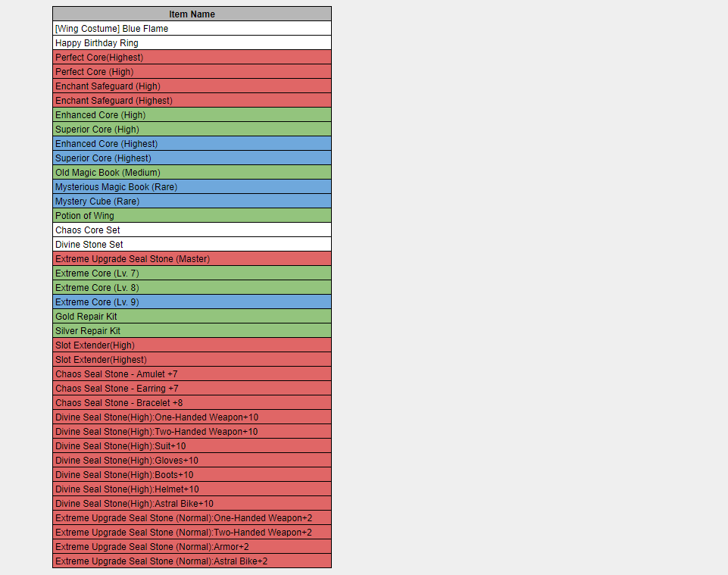728x575 pixels.
Task: Select the Enhanced Core (Highest) row
Action: click(x=192, y=143)
